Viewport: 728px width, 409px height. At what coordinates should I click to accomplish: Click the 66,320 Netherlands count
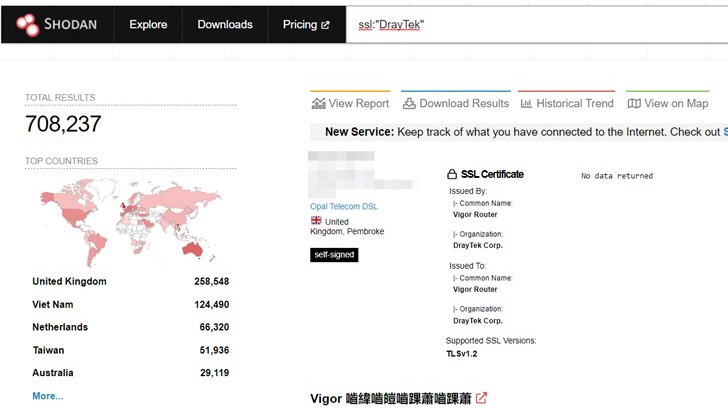(x=214, y=327)
